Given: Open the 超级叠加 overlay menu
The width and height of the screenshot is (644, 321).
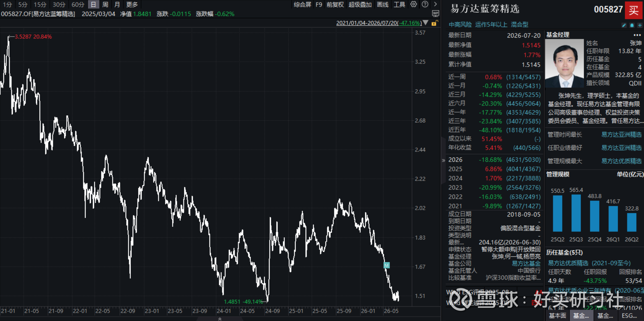Looking at the screenshot, I should [x=360, y=5].
